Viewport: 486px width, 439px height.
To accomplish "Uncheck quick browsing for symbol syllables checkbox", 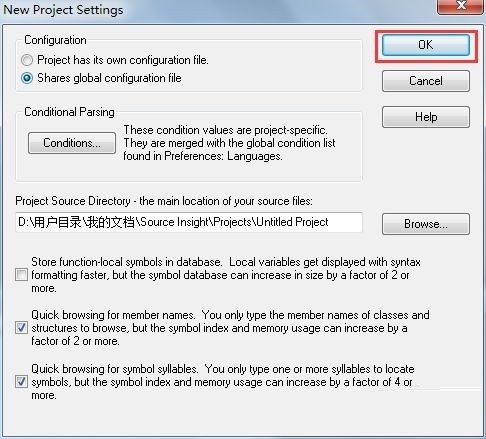I will click(x=21, y=382).
